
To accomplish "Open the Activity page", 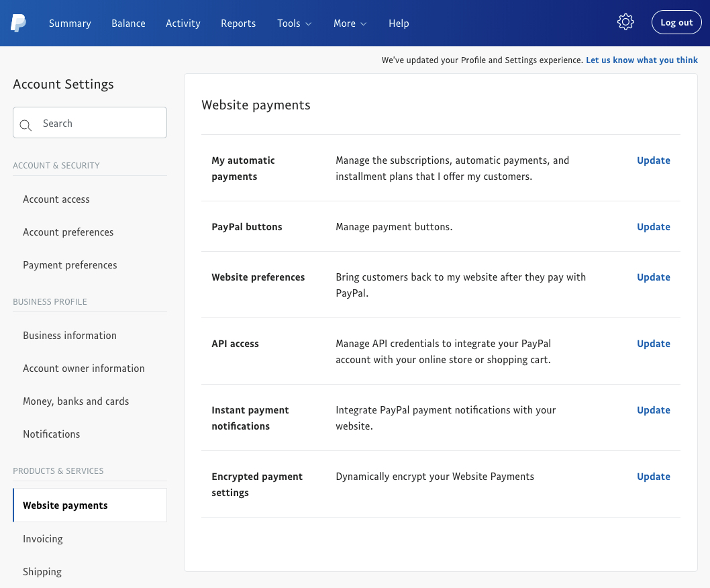I will click(183, 23).
